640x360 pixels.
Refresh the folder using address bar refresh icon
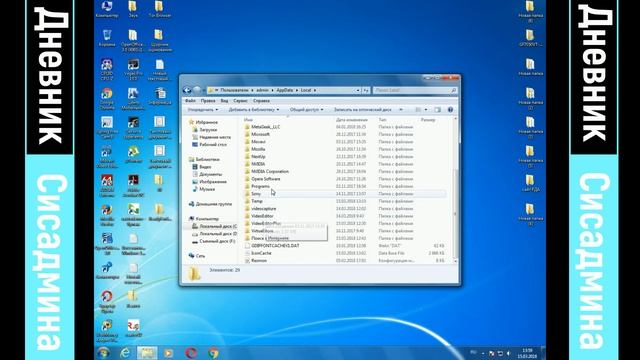click(x=366, y=90)
